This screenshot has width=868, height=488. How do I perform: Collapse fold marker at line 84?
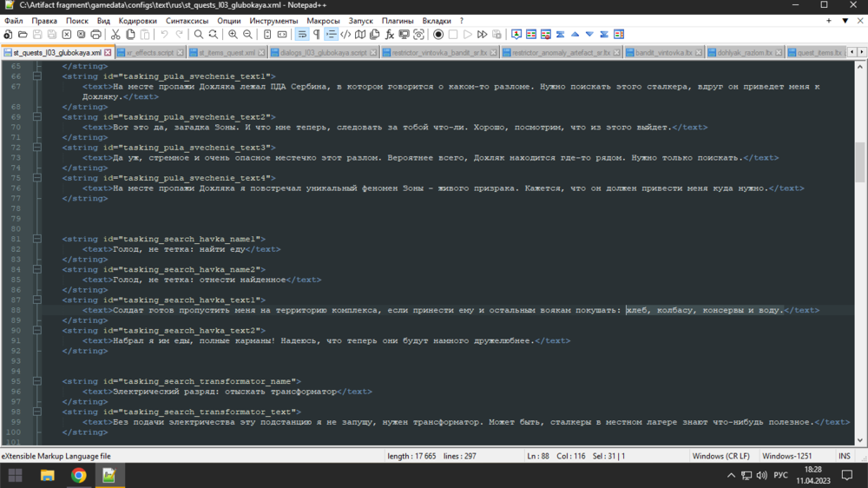[37, 269]
